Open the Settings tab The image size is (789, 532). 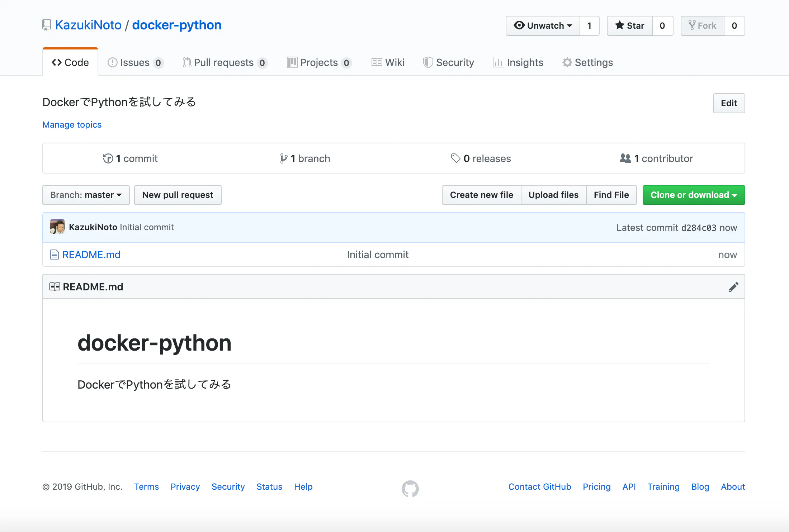point(587,62)
